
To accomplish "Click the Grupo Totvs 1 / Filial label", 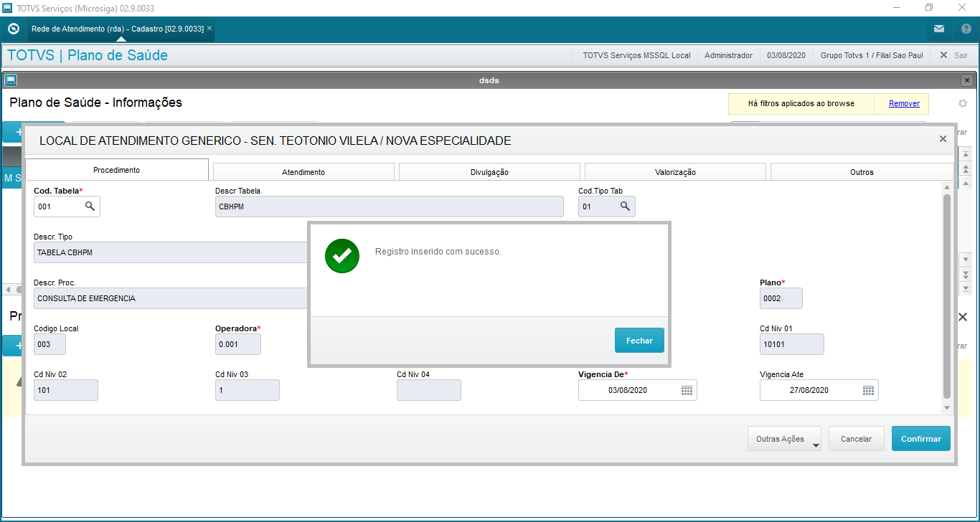I will click(872, 55).
